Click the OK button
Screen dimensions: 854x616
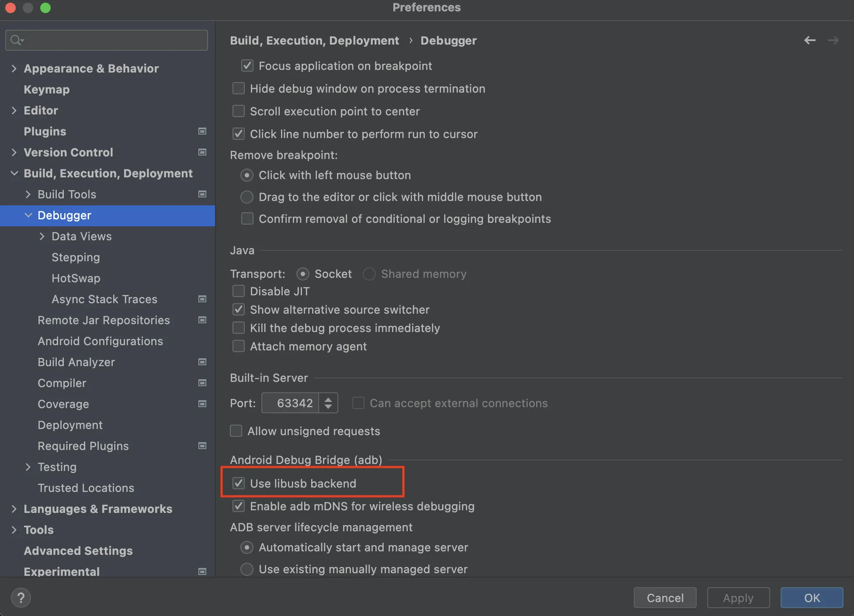pyautogui.click(x=812, y=598)
